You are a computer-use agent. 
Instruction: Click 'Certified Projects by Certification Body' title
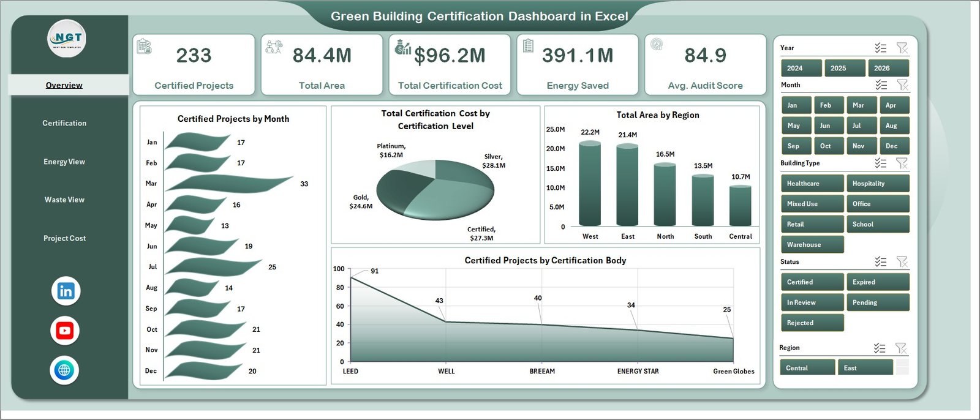[545, 260]
